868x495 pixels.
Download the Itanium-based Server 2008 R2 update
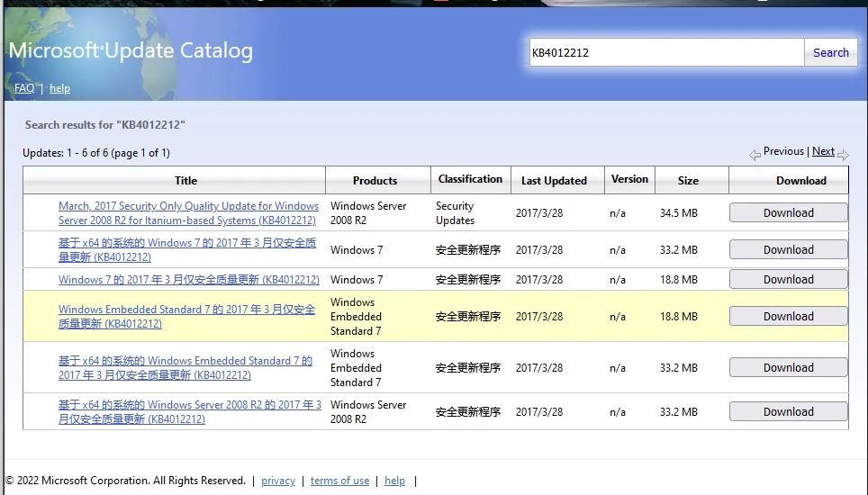(x=788, y=213)
